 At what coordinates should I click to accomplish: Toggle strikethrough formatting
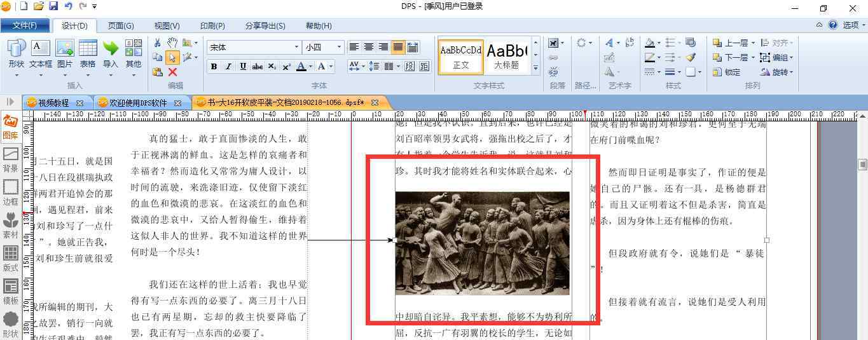click(x=258, y=66)
